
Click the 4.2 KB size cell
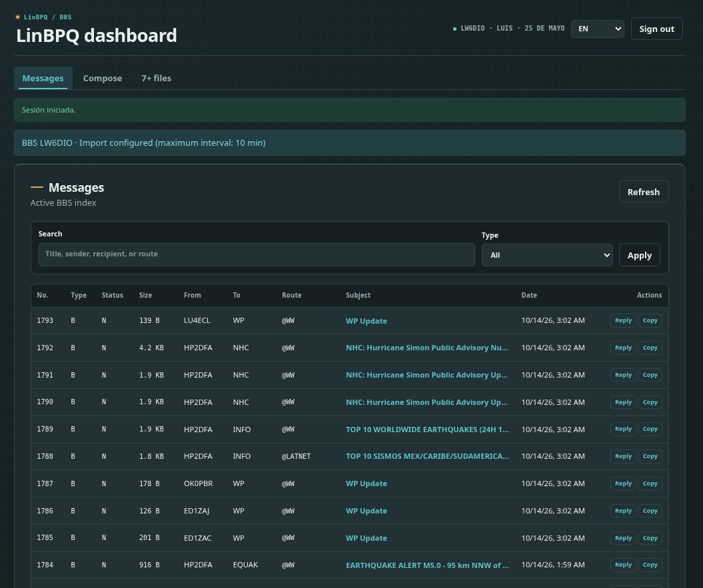point(151,348)
